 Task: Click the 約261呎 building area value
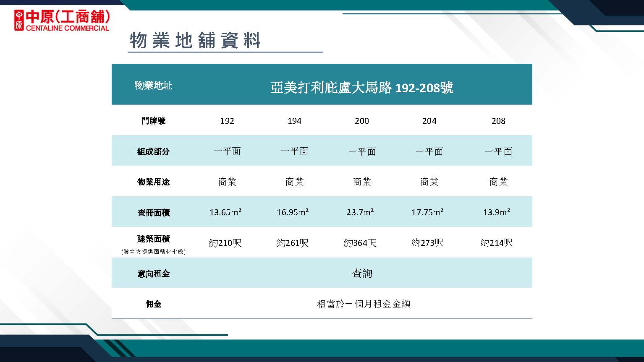(293, 243)
